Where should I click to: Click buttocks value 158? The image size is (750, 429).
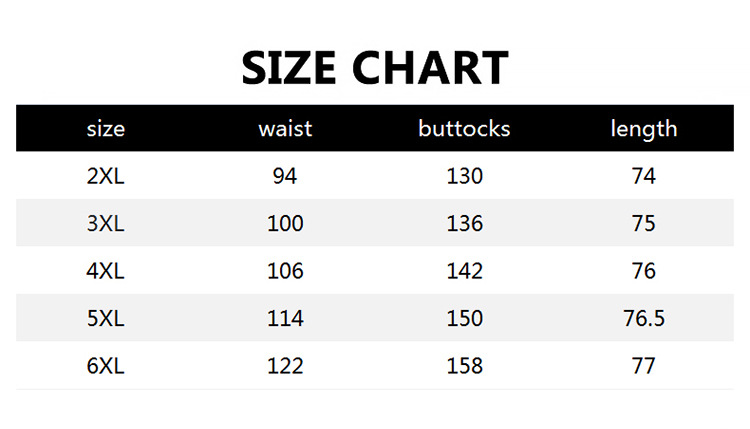(x=464, y=366)
